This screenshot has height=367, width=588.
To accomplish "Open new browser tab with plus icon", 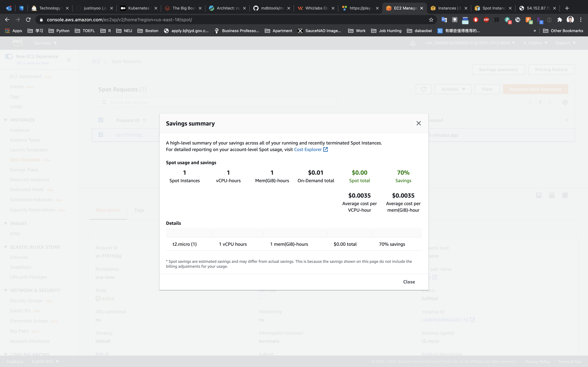I will click(x=567, y=8).
